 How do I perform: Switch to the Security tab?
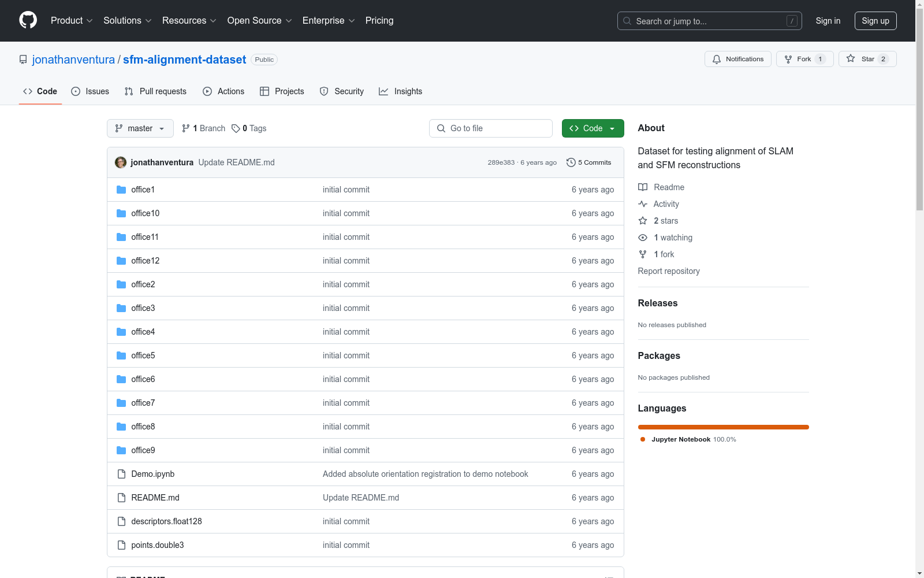click(342, 91)
